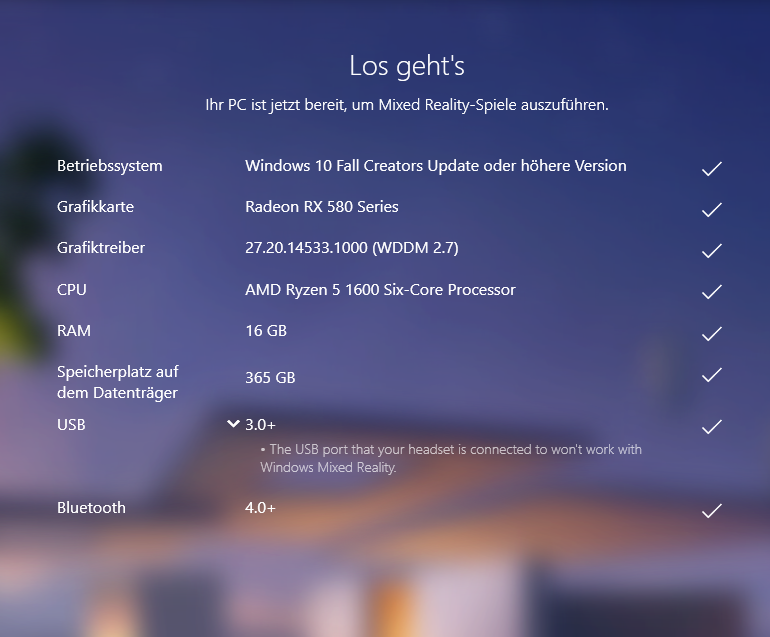This screenshot has width=770, height=637.
Task: Click the USB port warning note
Action: pos(451,458)
